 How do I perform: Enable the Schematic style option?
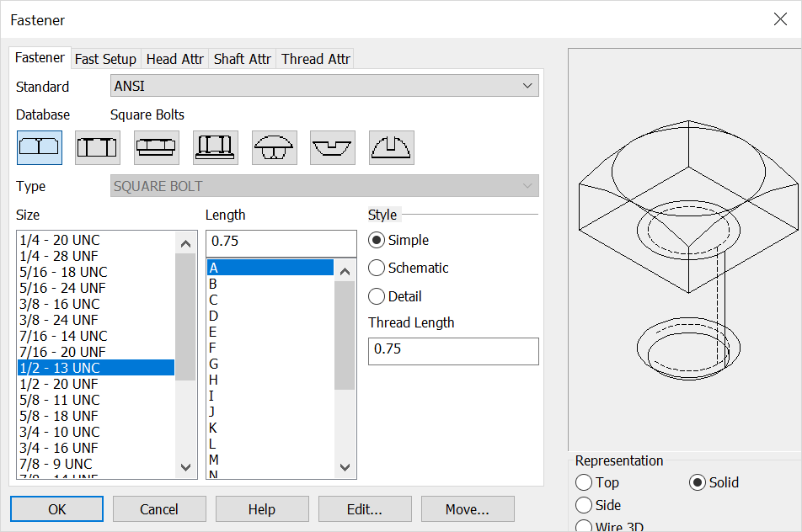pos(377,269)
